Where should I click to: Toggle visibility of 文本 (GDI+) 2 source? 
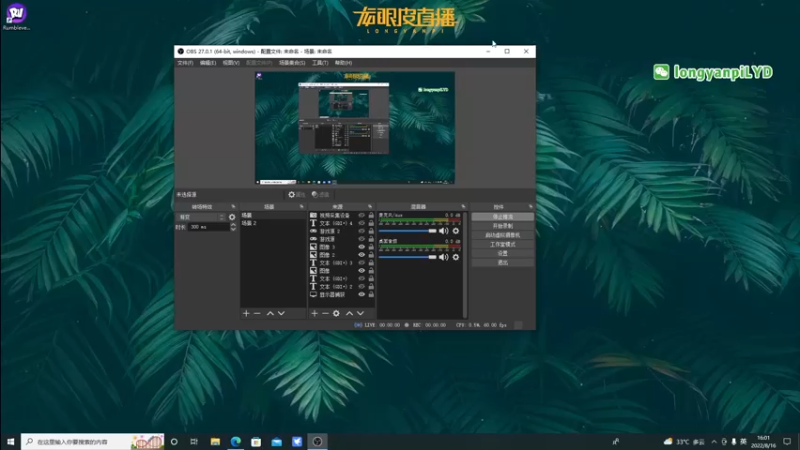pos(362,287)
